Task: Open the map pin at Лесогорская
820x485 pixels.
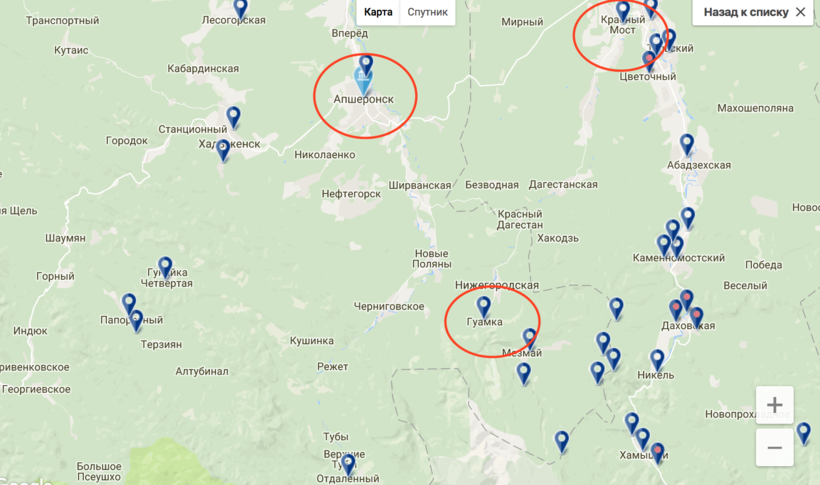Action: click(x=240, y=9)
